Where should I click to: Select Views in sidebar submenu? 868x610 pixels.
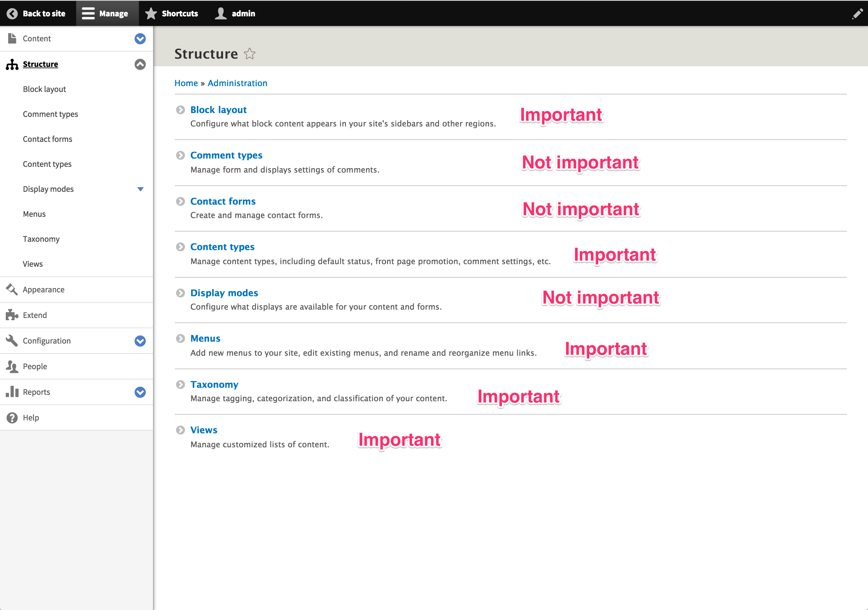[x=33, y=264]
